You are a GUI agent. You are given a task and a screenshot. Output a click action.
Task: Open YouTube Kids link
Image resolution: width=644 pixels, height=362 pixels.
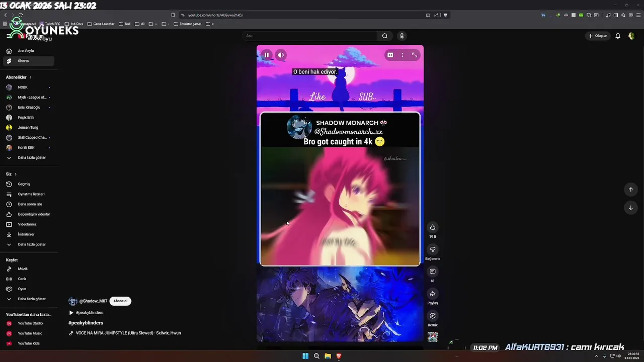pos(29,343)
